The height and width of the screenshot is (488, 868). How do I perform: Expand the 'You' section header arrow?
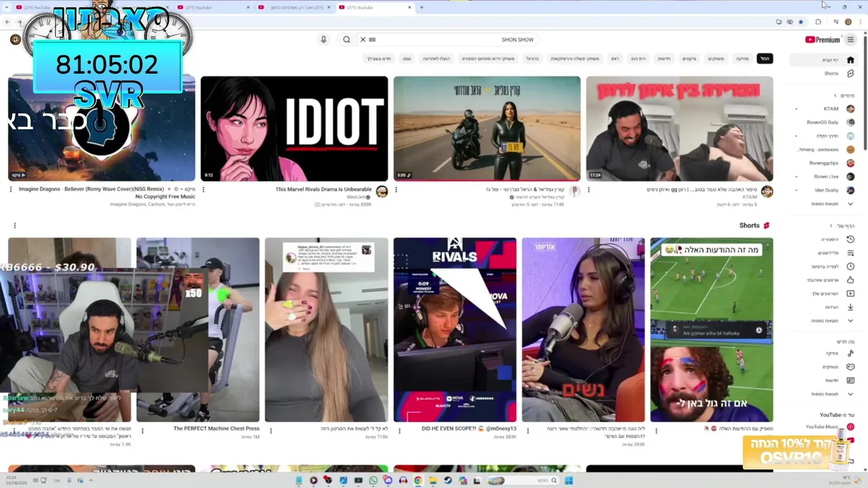[x=831, y=226]
